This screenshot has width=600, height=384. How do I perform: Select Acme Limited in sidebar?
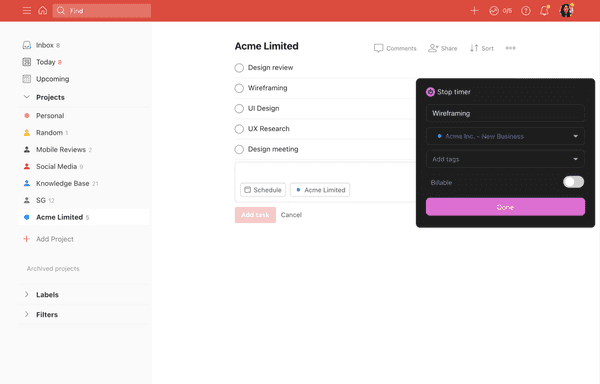click(x=83, y=217)
